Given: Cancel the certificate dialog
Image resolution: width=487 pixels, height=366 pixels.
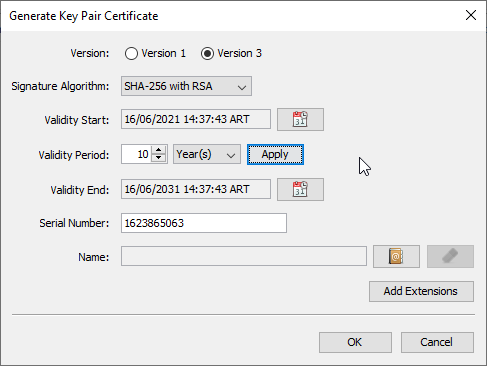Looking at the screenshot, I should [437, 342].
